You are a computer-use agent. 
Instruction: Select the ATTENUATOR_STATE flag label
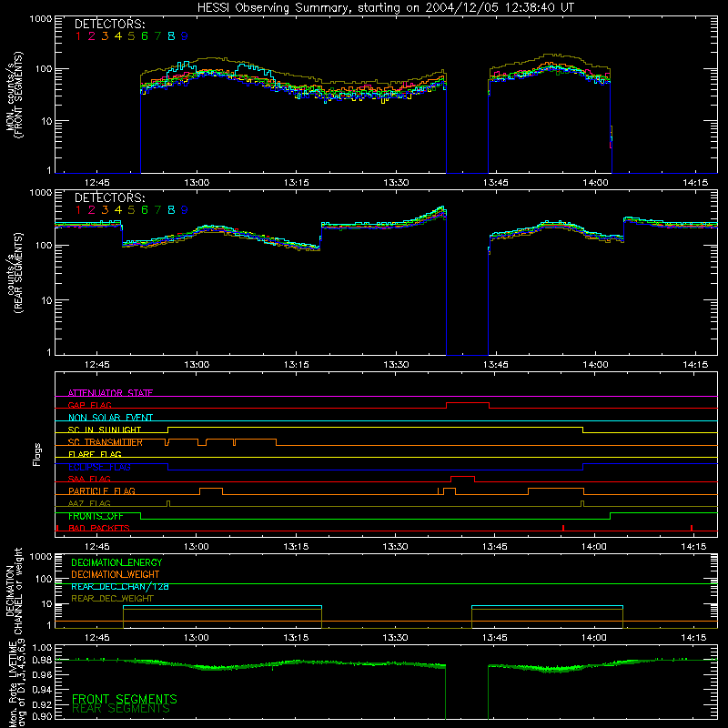110,393
